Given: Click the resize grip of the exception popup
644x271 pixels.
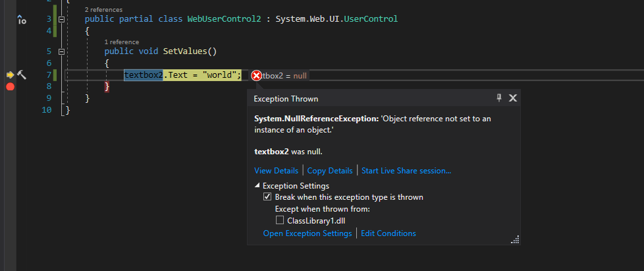Looking at the screenshot, I should (515, 239).
